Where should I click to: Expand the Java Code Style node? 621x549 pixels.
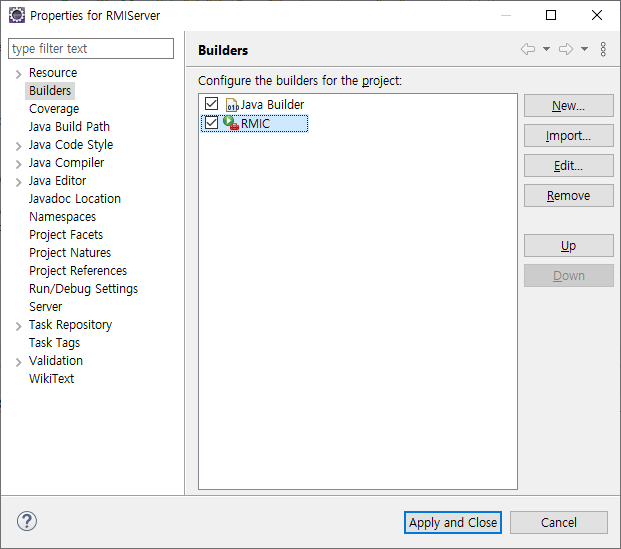[x=18, y=146]
